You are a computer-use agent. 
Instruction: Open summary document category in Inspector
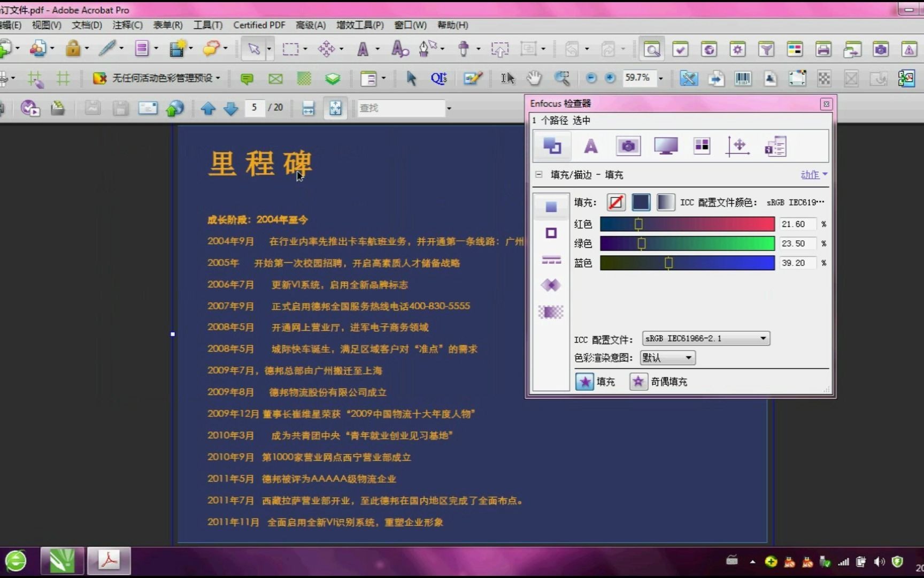775,146
